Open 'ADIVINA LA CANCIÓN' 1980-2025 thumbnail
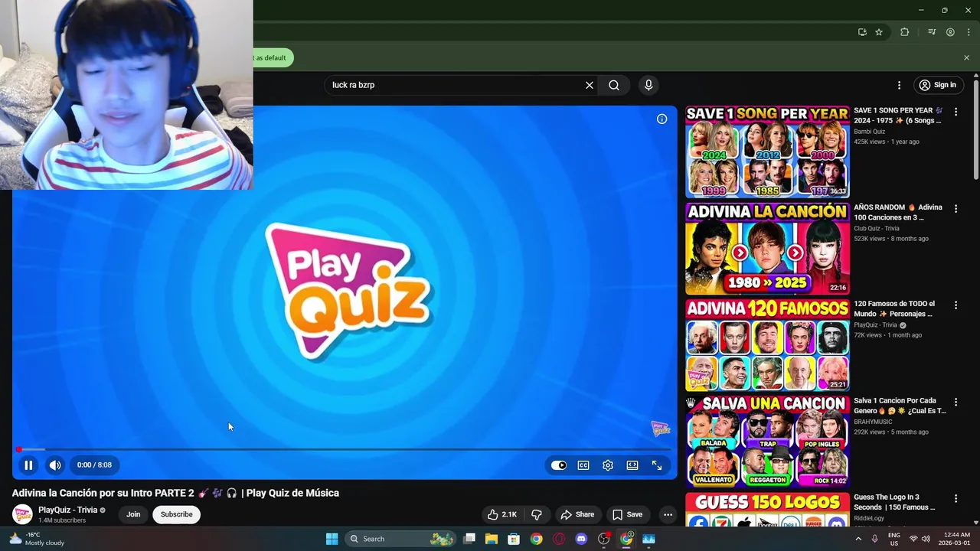The image size is (980, 551). 767,248
